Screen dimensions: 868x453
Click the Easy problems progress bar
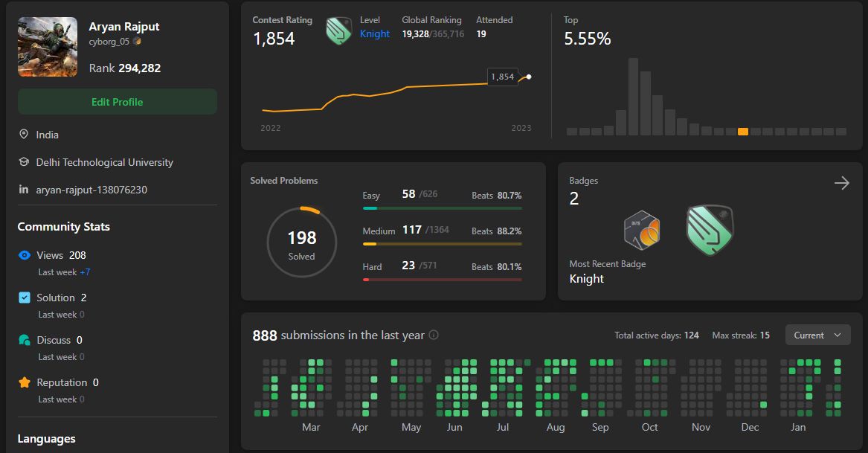pos(443,208)
